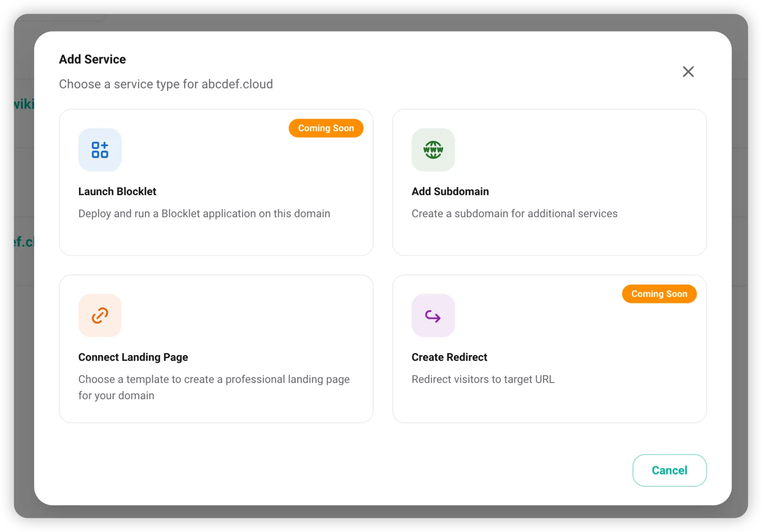Pick the Connect Landing Page title
Viewport: 762px width, 532px height.
click(x=133, y=357)
